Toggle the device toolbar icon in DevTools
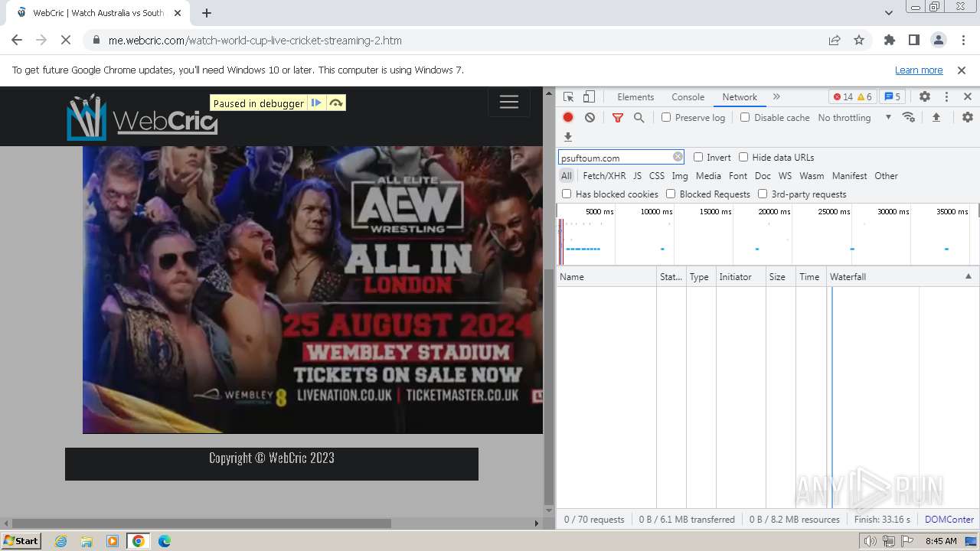The width and height of the screenshot is (980, 551). pos(589,97)
